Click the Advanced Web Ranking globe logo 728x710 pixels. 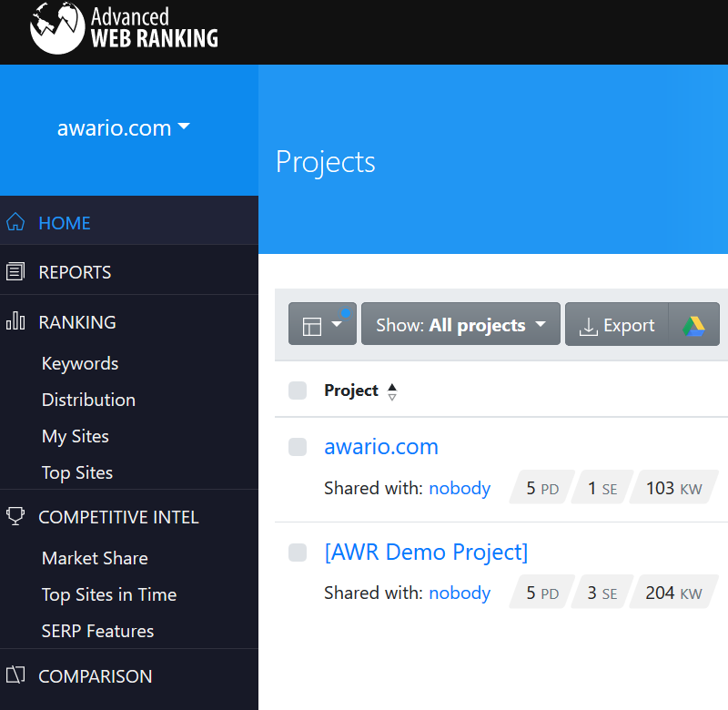57,28
